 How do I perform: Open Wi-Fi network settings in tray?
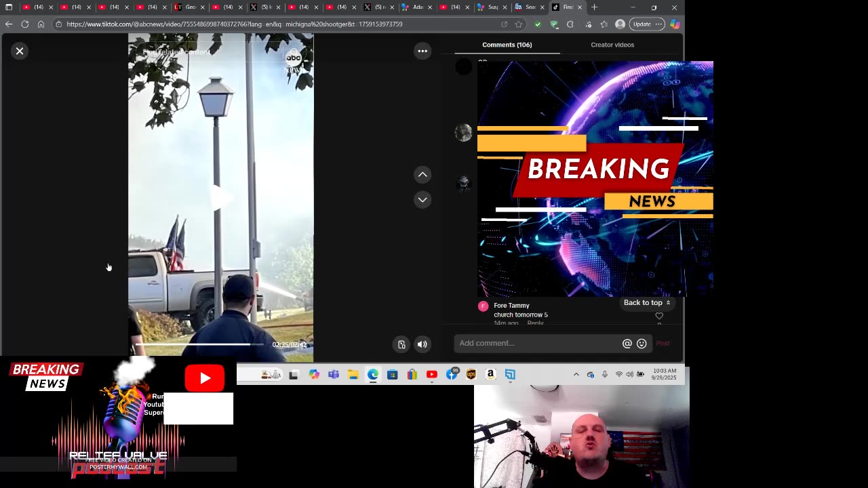coord(619,375)
